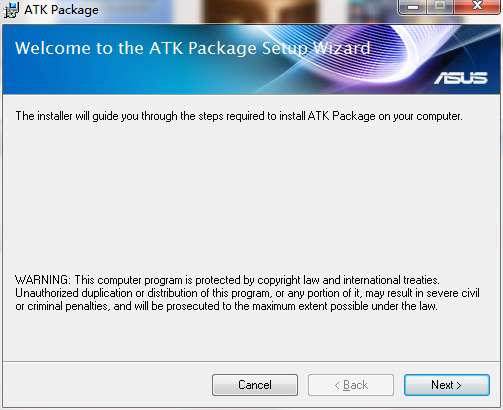This screenshot has height=410, width=503.
Task: Click the line starting with Unauthorized duplication
Action: click(247, 293)
